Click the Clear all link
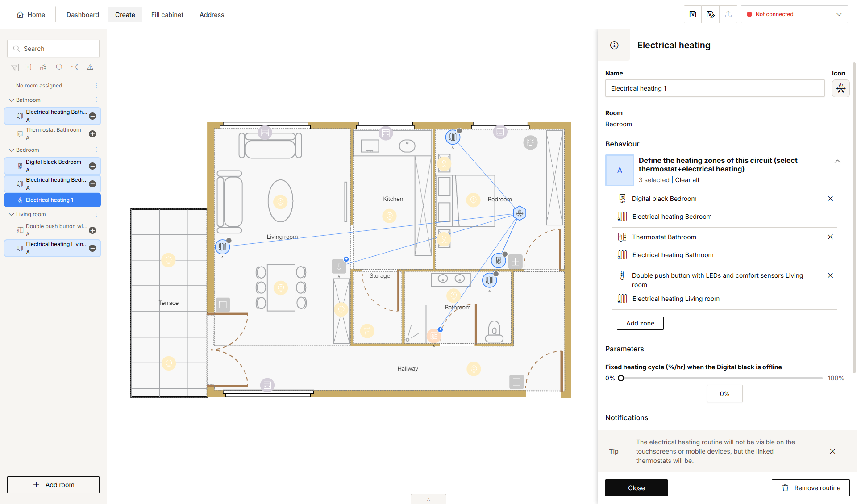 tap(687, 180)
